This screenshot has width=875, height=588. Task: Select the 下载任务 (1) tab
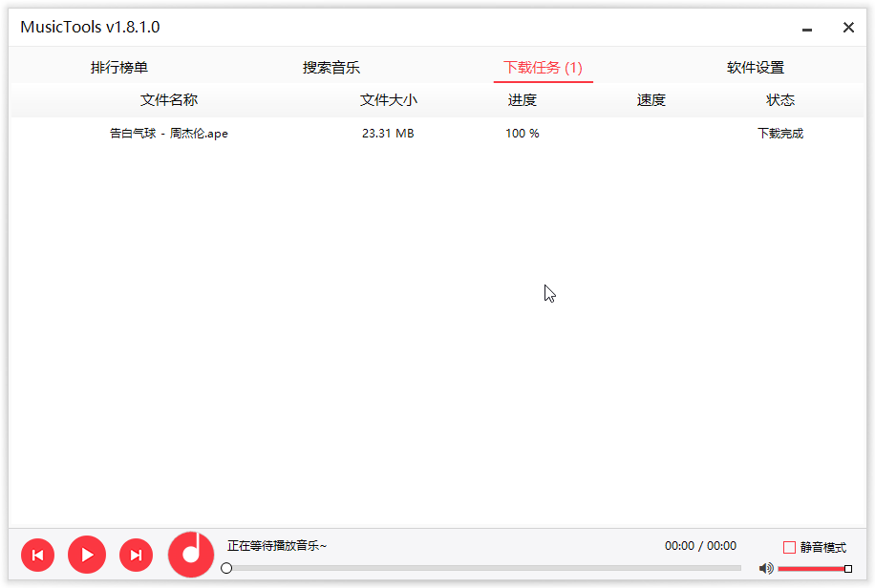pos(543,68)
